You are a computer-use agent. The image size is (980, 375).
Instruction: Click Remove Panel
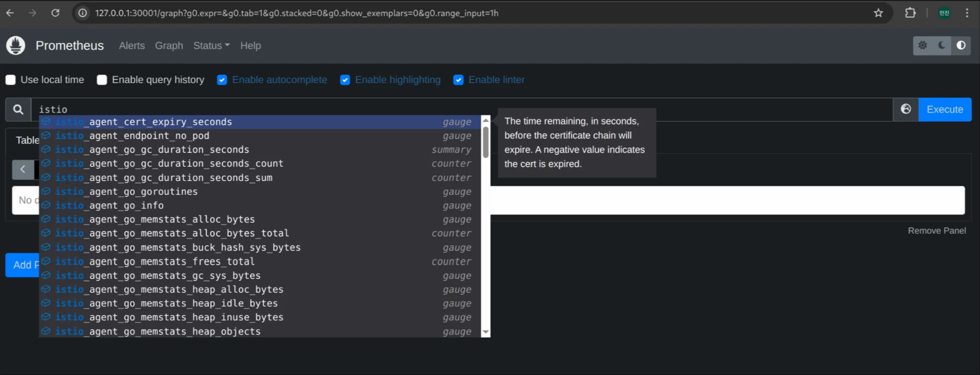click(x=937, y=231)
